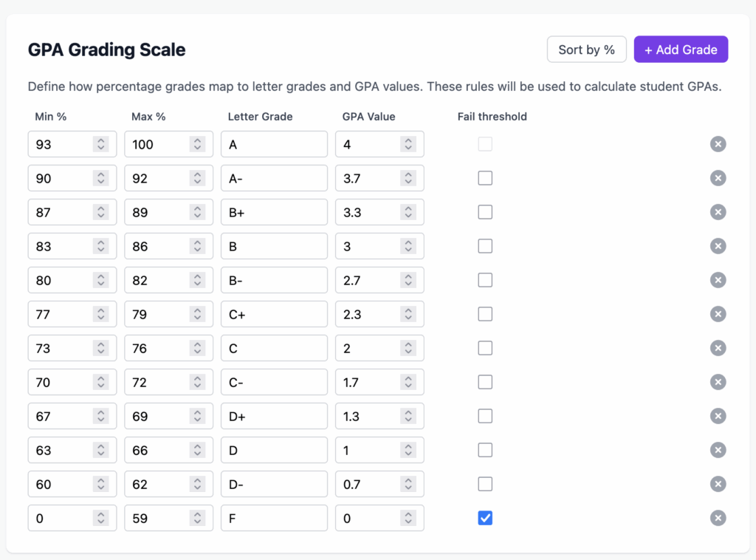Screen dimensions: 756x560
Task: Remove the B- grade row
Action: 718,280
